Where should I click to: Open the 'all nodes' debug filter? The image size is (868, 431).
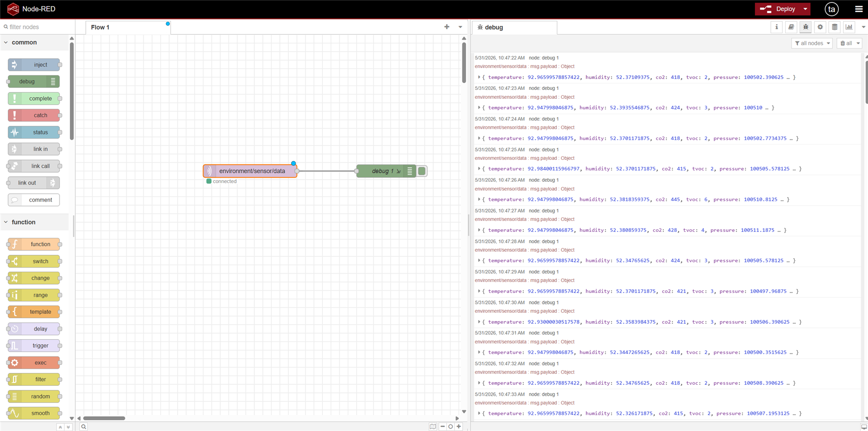point(812,43)
